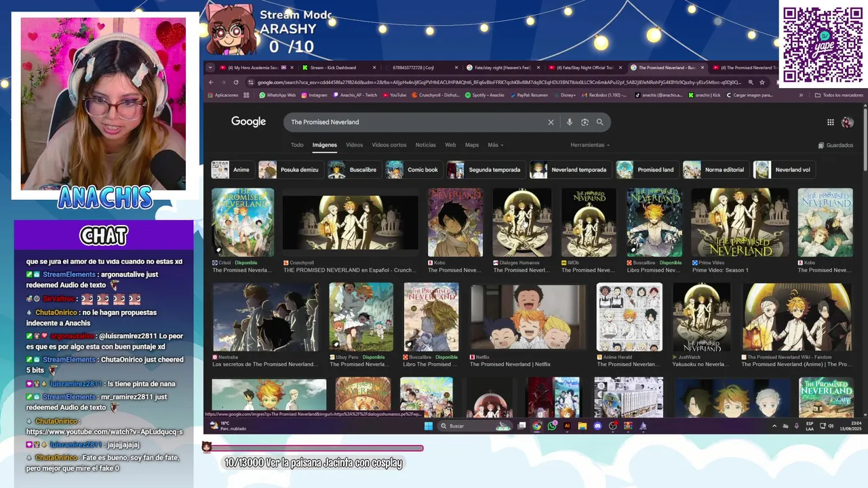The image size is (868, 488).
Task: Select the Maps results tab
Action: tap(472, 145)
